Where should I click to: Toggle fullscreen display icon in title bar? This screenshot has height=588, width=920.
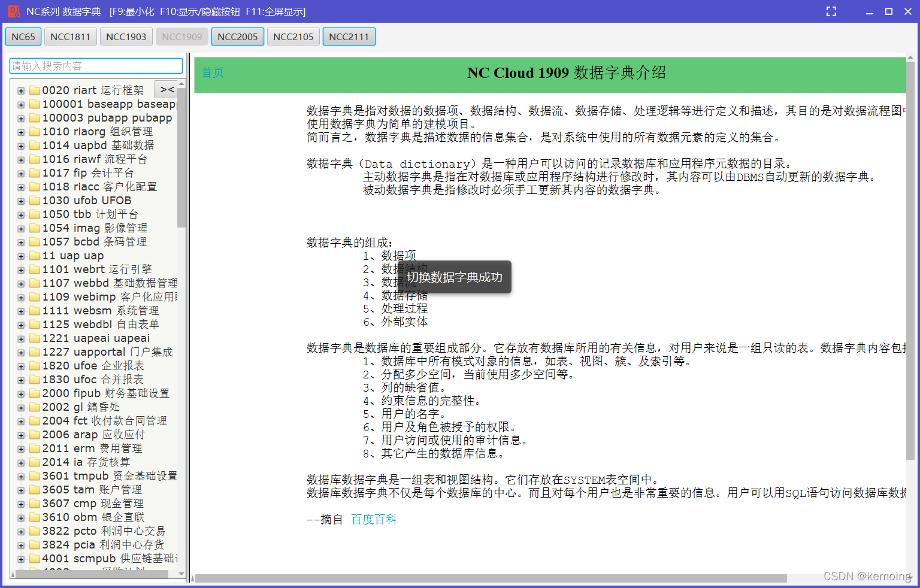831,11
